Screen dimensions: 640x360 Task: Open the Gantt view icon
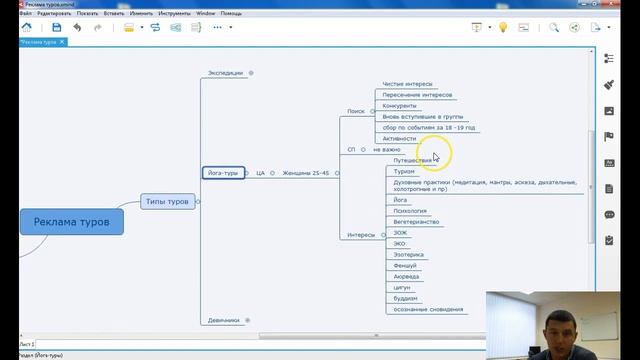tap(524, 27)
